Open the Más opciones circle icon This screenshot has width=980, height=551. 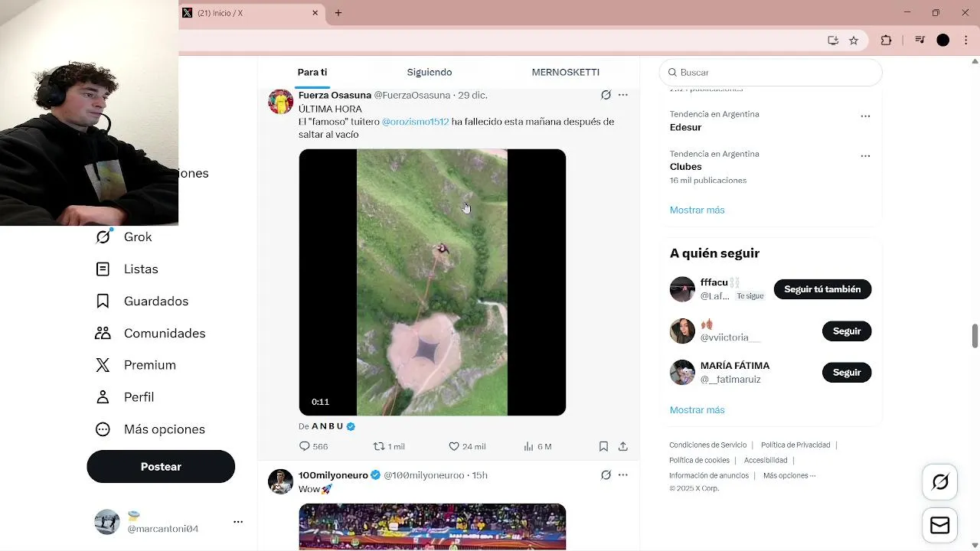pos(103,429)
